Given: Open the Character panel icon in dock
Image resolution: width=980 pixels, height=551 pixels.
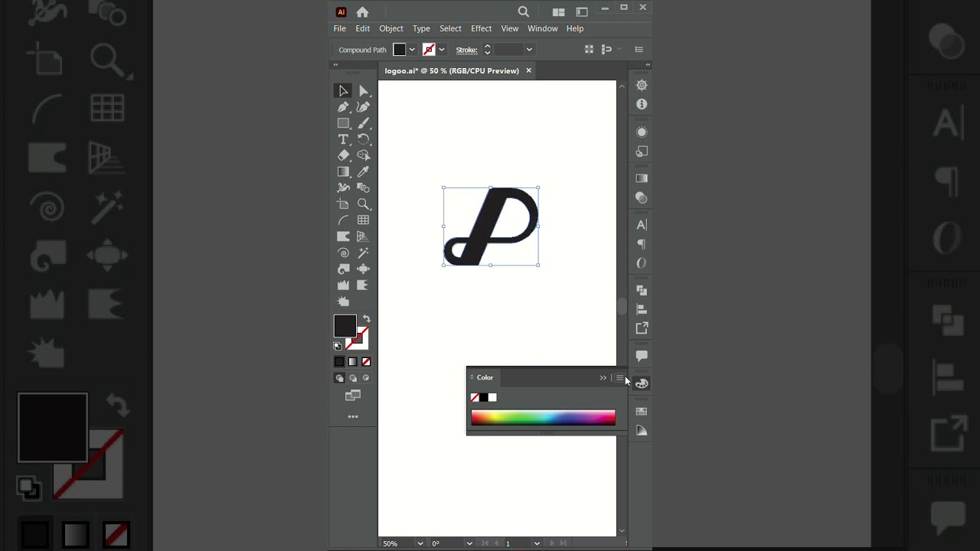Looking at the screenshot, I should tap(642, 225).
